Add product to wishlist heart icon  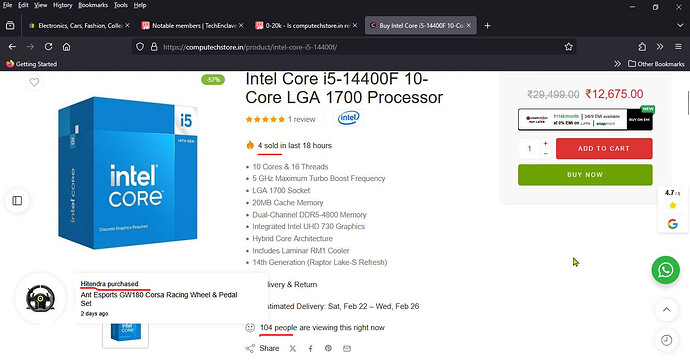click(x=34, y=82)
